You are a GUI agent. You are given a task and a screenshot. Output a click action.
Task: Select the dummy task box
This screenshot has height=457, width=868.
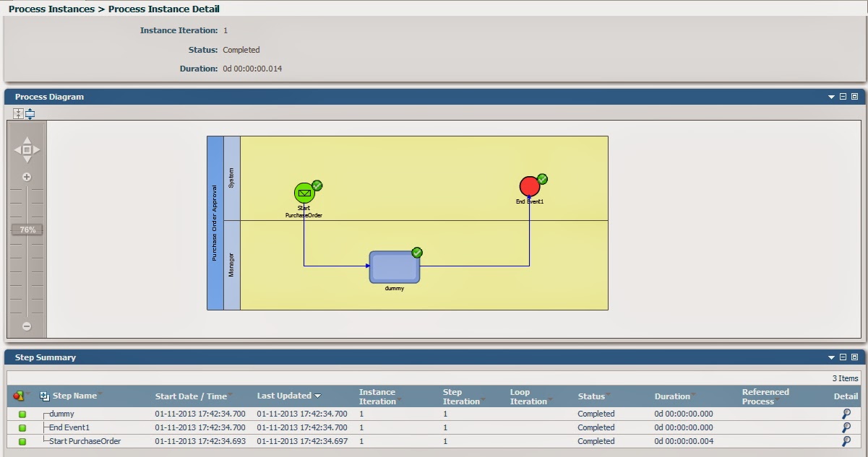coord(394,267)
